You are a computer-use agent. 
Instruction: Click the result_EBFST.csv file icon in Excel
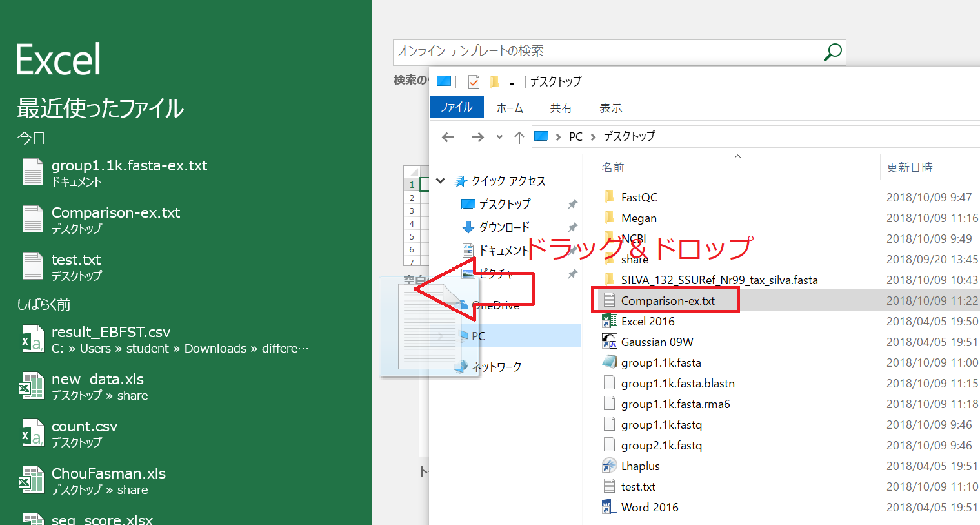tap(32, 339)
